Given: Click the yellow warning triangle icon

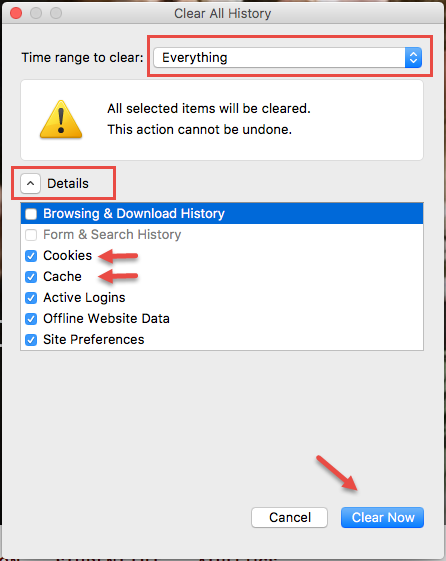Looking at the screenshot, I should tap(61, 119).
